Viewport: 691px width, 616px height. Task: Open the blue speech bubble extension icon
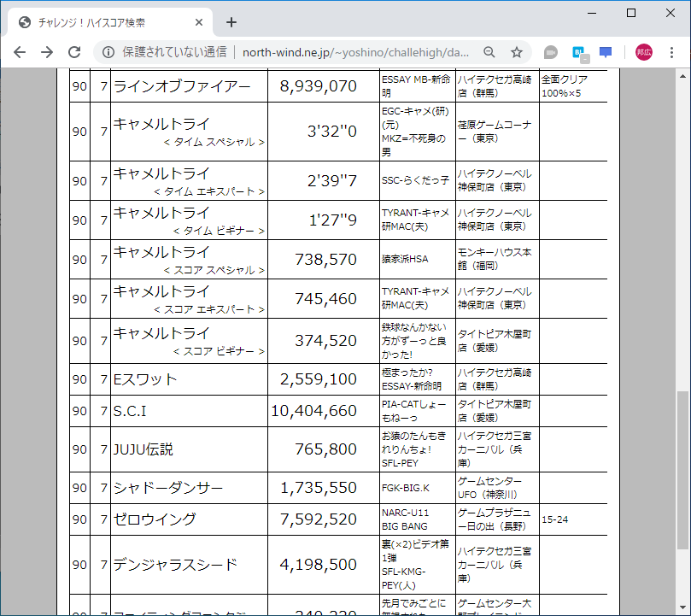[x=605, y=51]
